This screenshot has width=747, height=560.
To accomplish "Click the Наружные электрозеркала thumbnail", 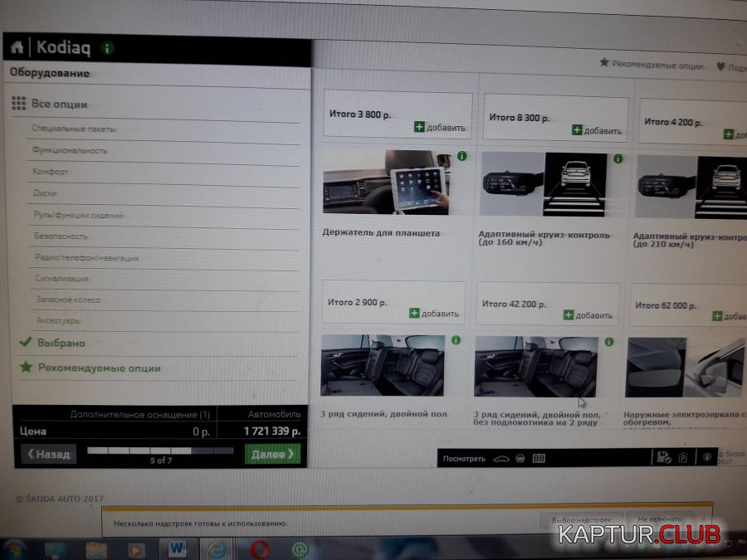I will (686, 368).
